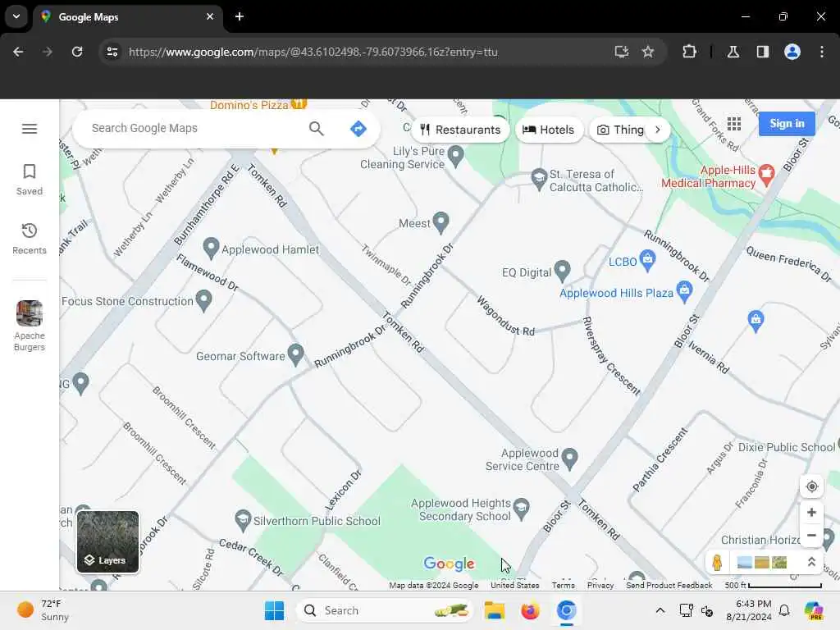Open a new Chrome tab

(240, 16)
